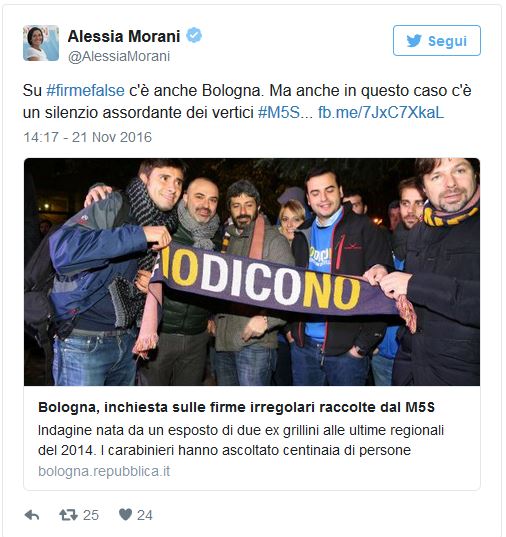Image resolution: width=506 pixels, height=537 pixels.
Task: Open Alessia Morani's profile avatar
Action: click(x=41, y=43)
